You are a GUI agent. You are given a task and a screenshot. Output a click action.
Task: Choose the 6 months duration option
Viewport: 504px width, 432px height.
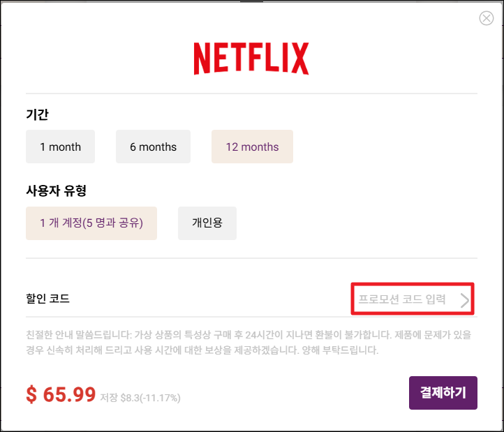153,147
